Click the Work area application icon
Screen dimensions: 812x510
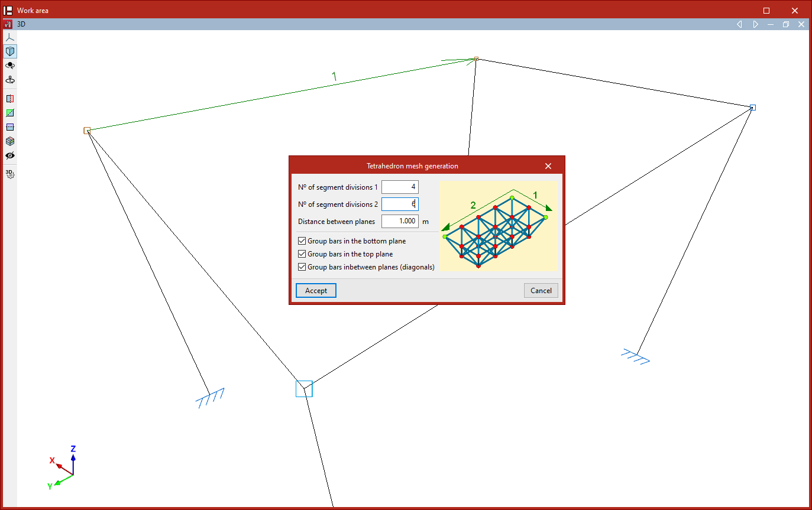point(8,11)
